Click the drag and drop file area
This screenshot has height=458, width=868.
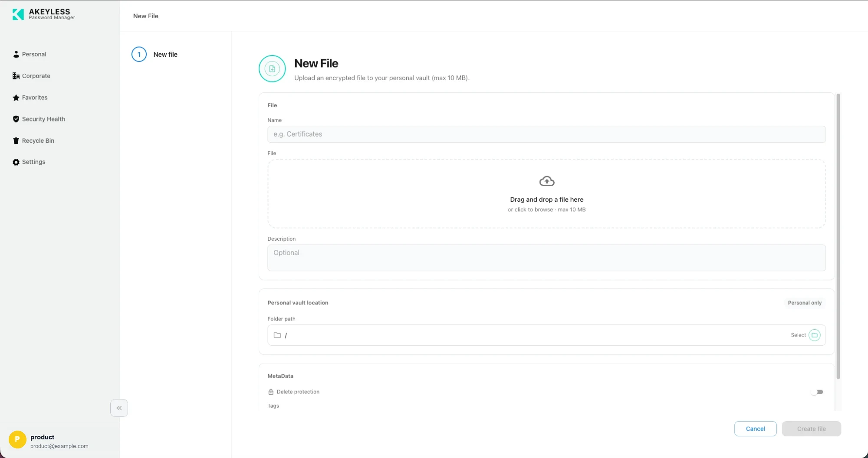click(x=546, y=193)
